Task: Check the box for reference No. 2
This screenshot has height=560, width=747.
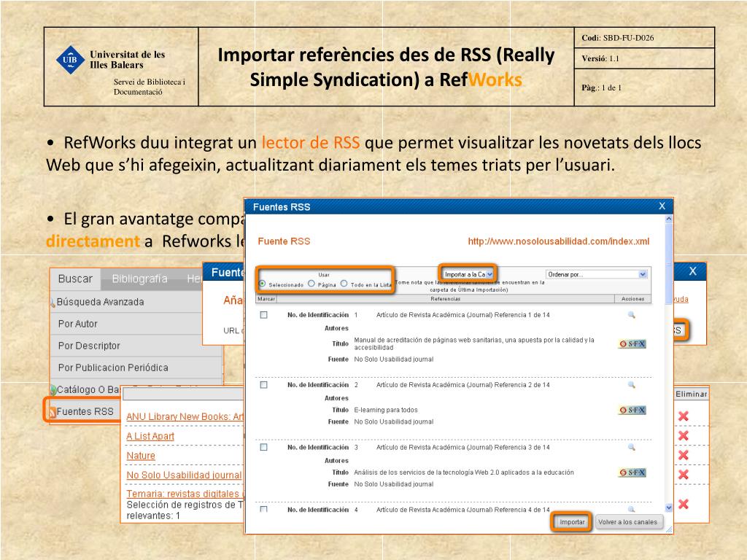Action: click(x=263, y=385)
